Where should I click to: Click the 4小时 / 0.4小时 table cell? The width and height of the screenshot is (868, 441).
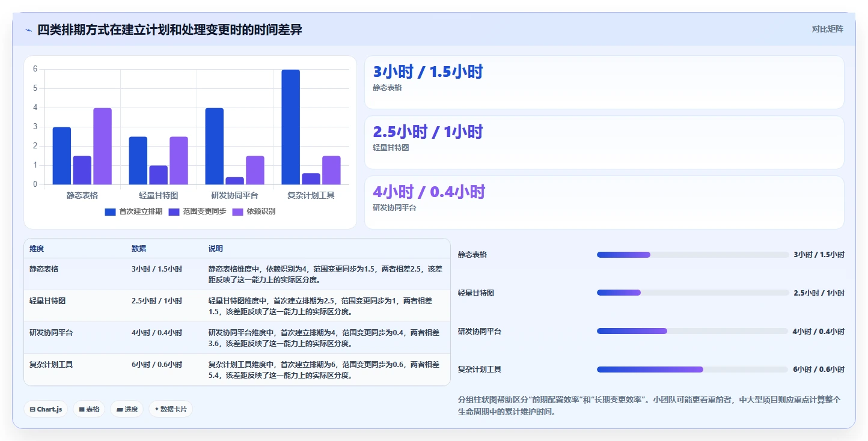coord(157,333)
